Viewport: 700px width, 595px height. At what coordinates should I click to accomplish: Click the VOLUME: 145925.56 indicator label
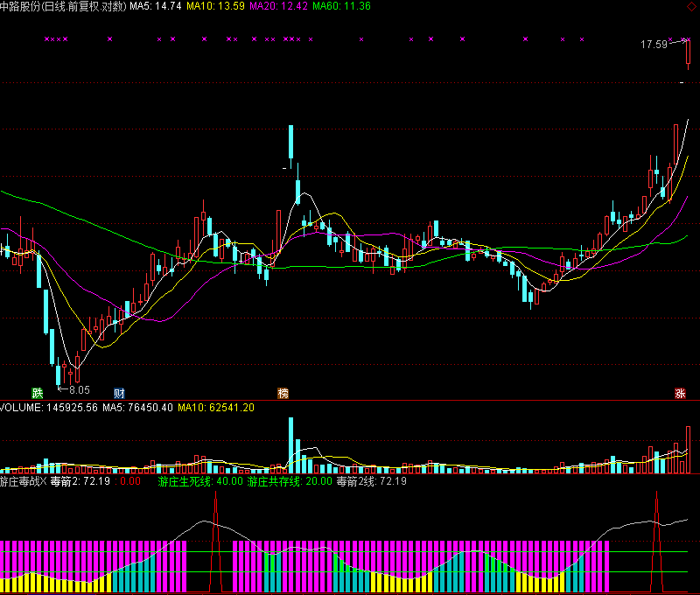[x=48, y=408]
